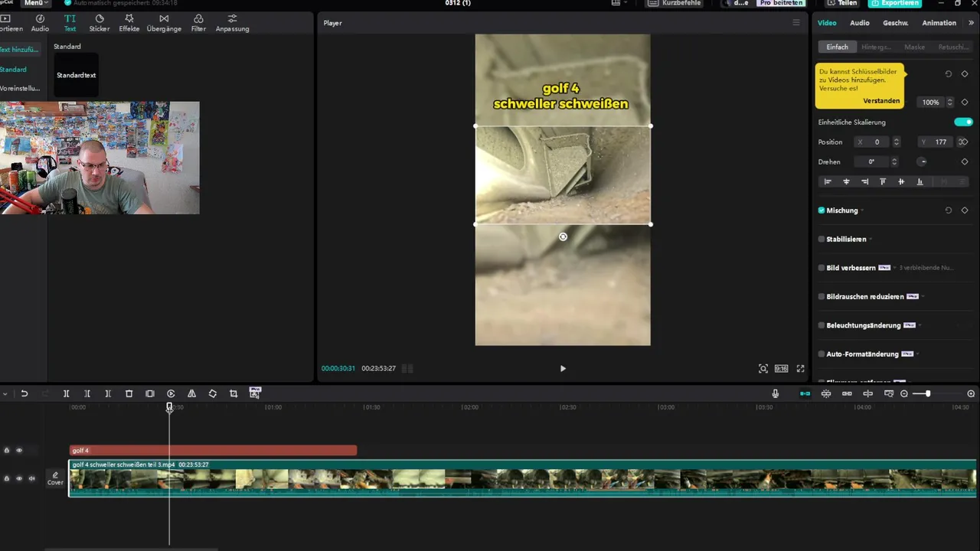Open the Menü dropdown

coord(36,3)
